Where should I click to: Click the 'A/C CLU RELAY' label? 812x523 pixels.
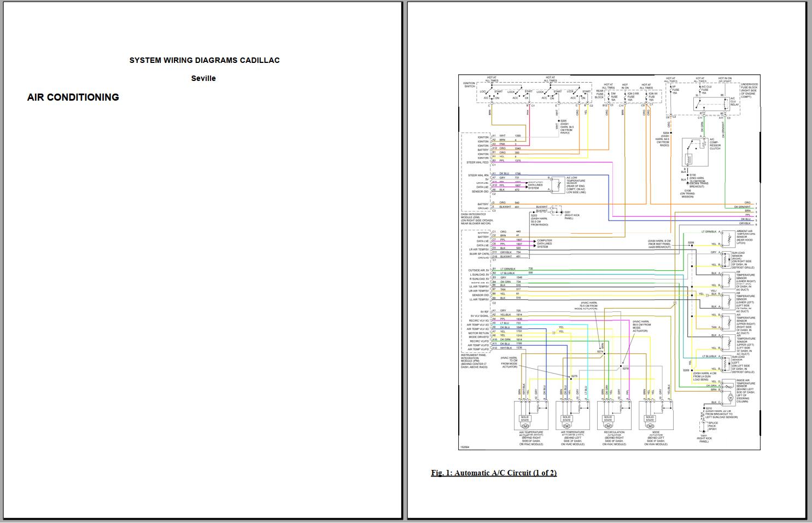(x=734, y=102)
